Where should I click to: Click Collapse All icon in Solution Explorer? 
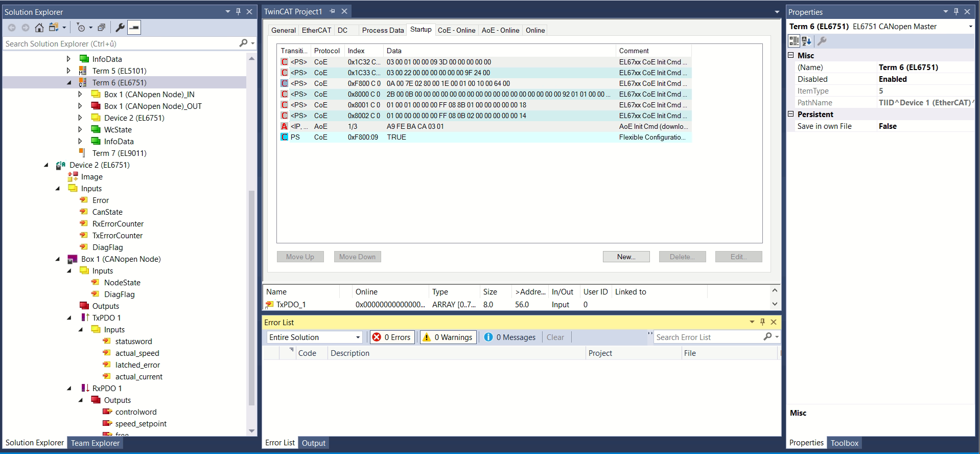click(101, 28)
